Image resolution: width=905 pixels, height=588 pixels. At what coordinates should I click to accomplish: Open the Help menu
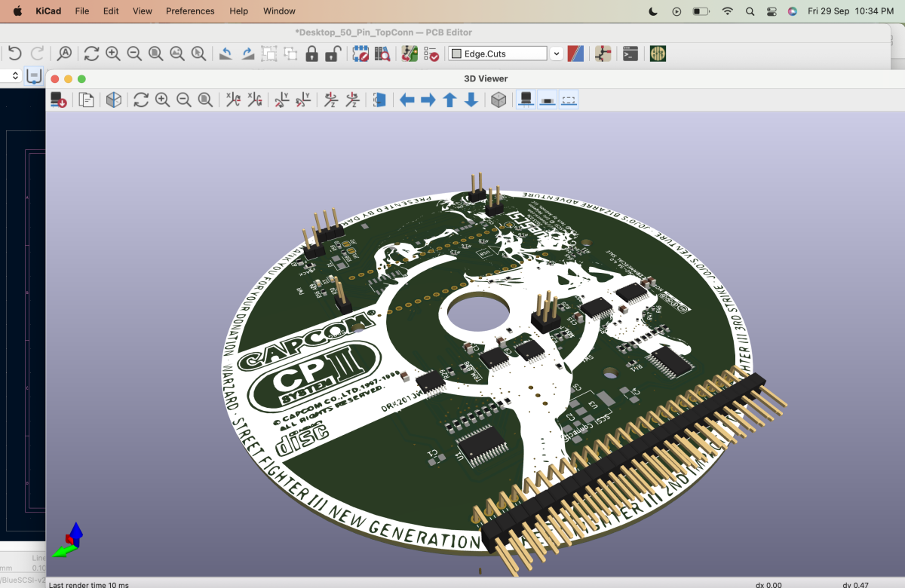pos(239,11)
